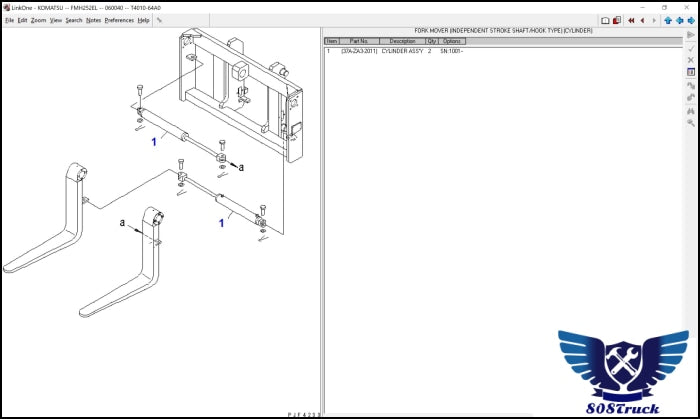Open the Preferences menu
Image resolution: width=700 pixels, height=419 pixels.
pos(119,20)
